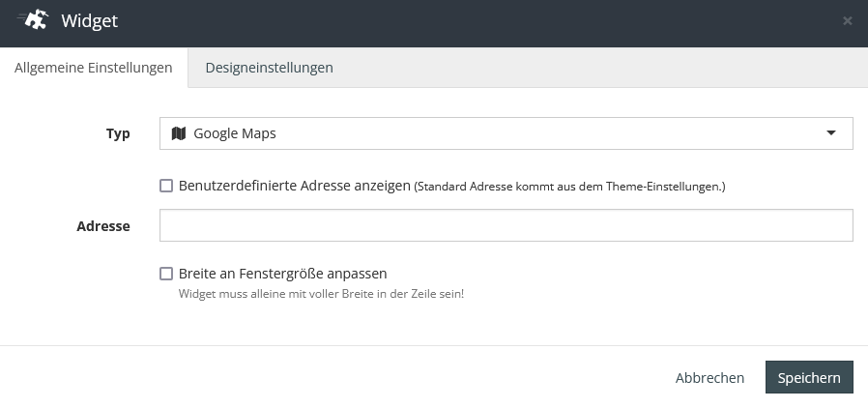Click the Adresse field label
Image resolution: width=868 pixels, height=408 pixels.
[x=103, y=226]
